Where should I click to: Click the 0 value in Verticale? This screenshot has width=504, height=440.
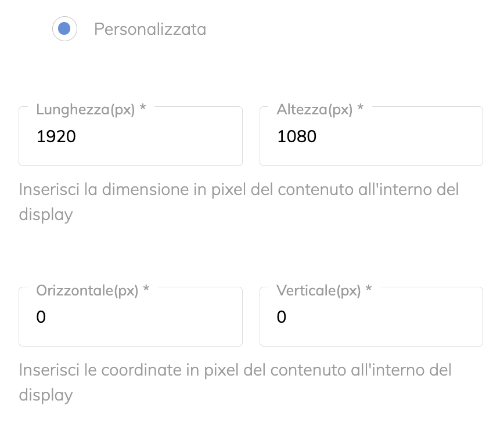point(282,317)
